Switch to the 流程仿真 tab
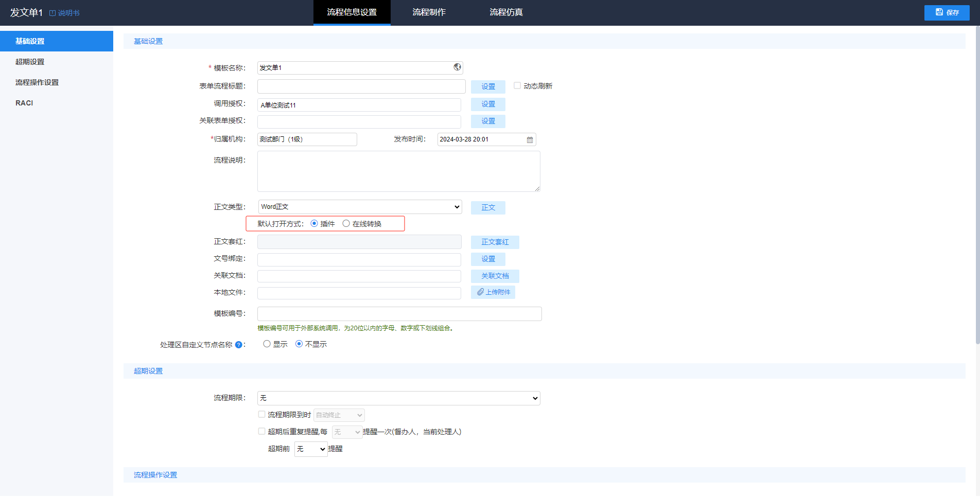Screen dimensions: 980x497 pyautogui.click(x=506, y=12)
